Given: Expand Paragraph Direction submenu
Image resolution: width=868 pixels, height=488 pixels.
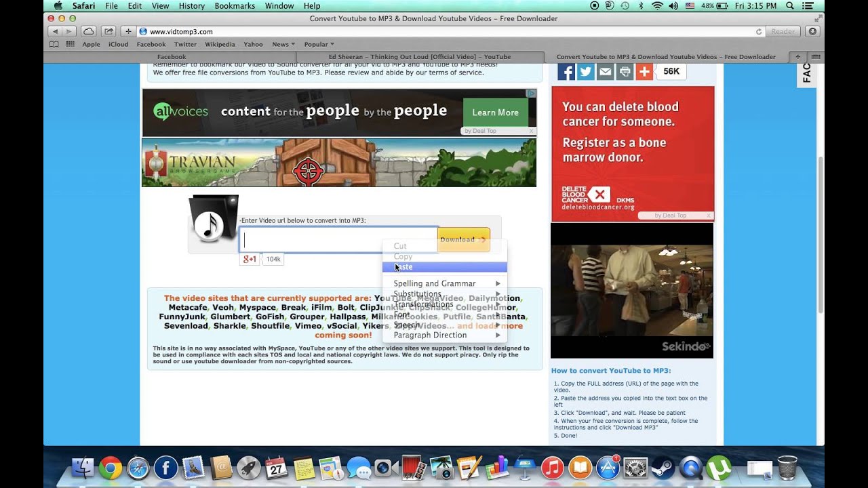Looking at the screenshot, I should point(445,335).
